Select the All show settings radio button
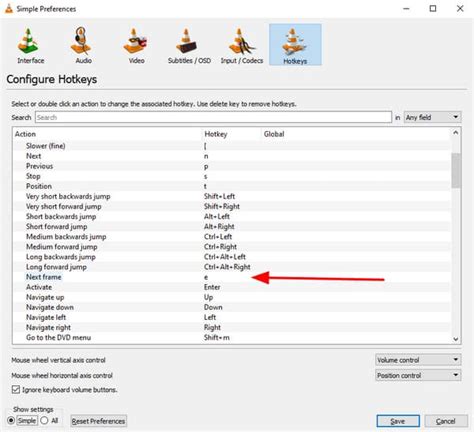Viewport: 474px width, 432px height. click(x=44, y=421)
